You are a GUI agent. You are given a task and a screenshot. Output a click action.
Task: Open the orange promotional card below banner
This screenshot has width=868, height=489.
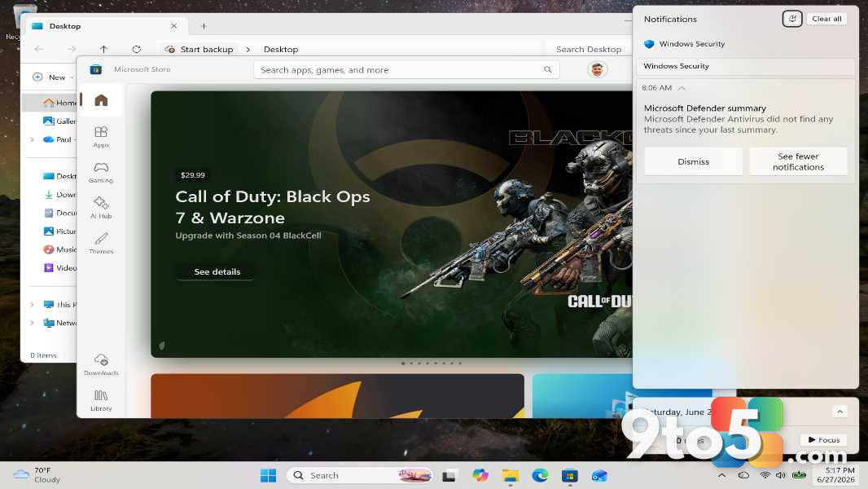click(x=337, y=396)
